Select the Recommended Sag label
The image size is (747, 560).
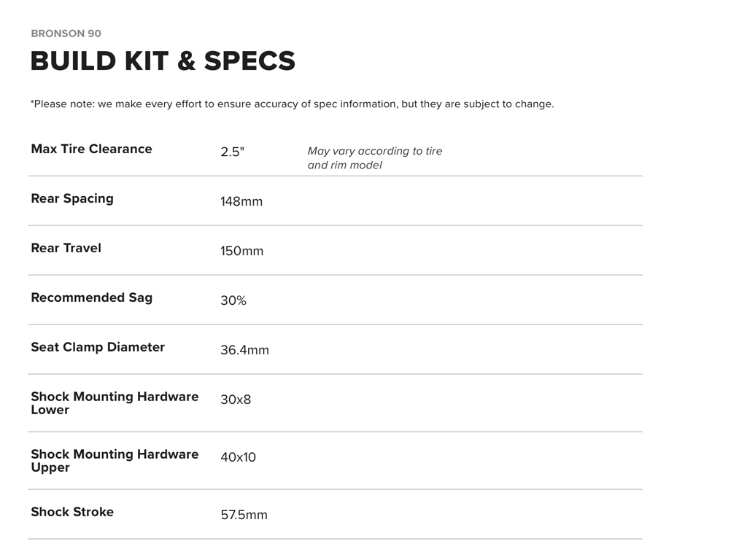click(x=91, y=297)
